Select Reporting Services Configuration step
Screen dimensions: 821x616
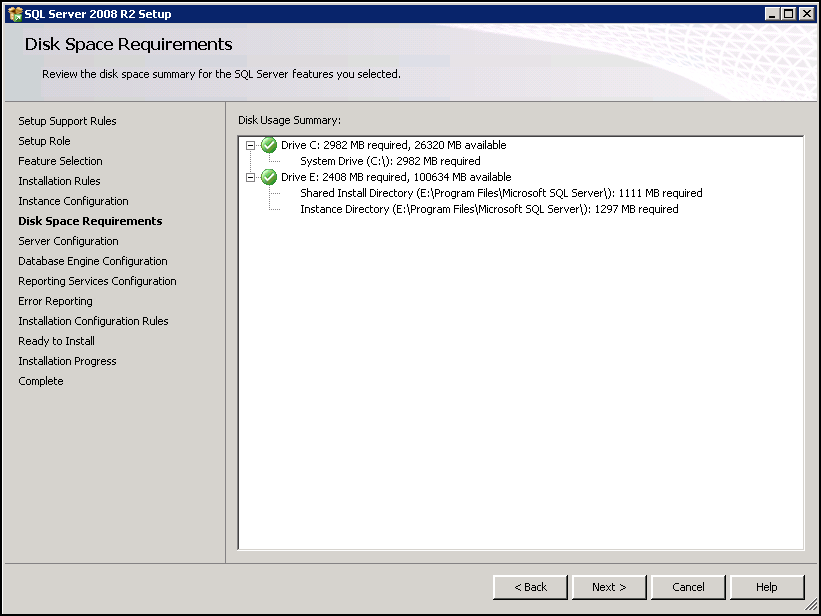click(96, 281)
